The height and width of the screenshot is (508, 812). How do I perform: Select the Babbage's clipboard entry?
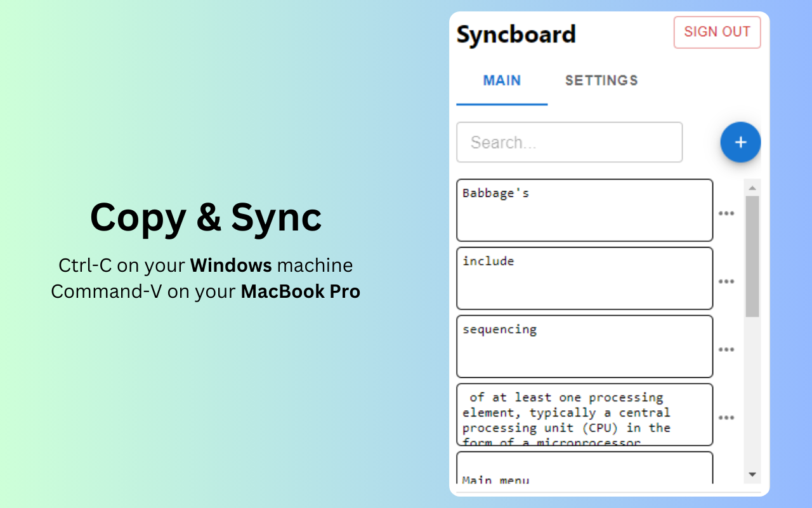[x=584, y=210]
